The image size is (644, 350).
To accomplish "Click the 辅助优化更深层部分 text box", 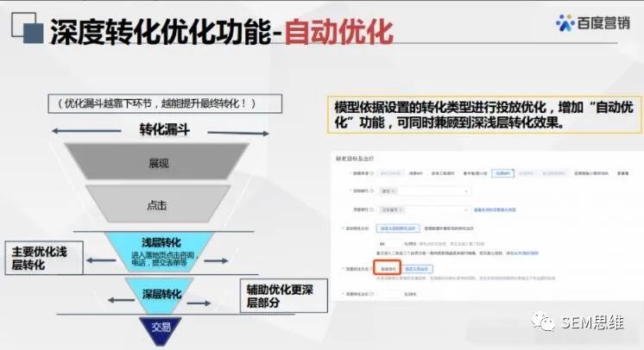I will click(x=284, y=296).
